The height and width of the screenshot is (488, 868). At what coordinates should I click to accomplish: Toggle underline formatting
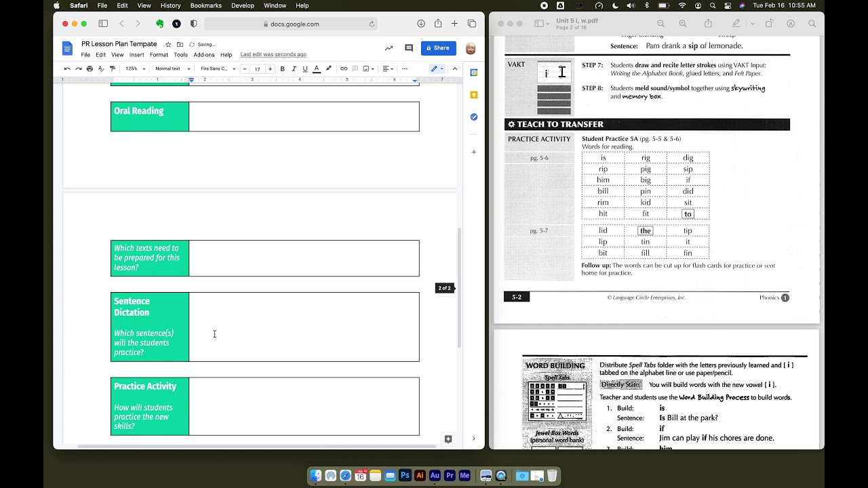click(x=305, y=68)
